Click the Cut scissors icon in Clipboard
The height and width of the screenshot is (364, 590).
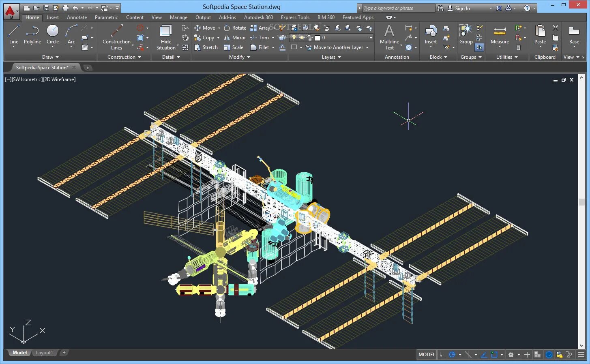pyautogui.click(x=556, y=28)
